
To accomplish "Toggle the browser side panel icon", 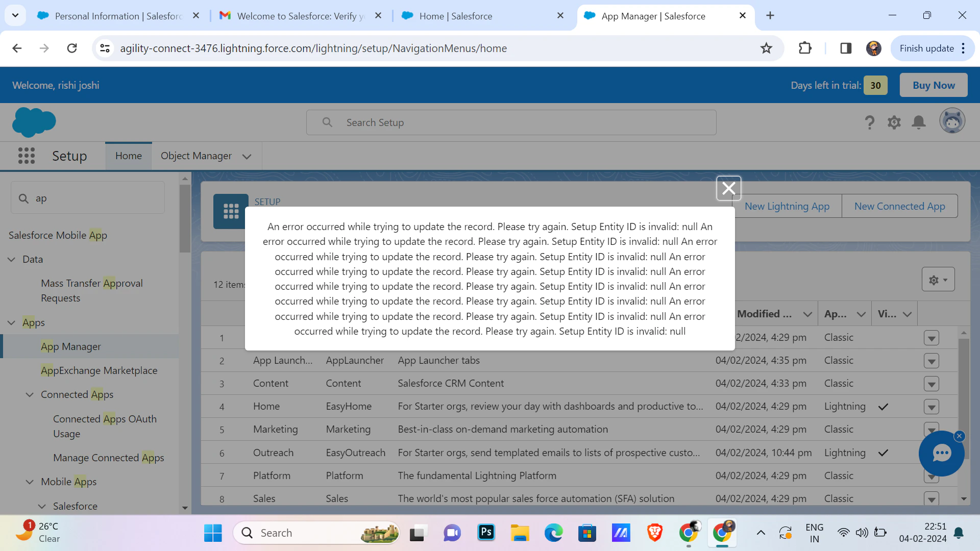I will click(846, 48).
